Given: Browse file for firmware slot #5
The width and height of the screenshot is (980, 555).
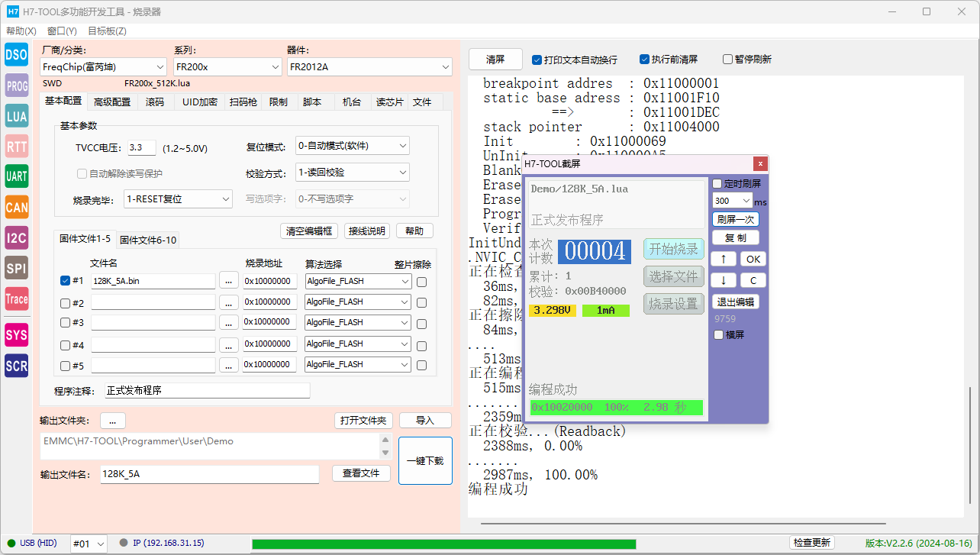Looking at the screenshot, I should pyautogui.click(x=229, y=365).
